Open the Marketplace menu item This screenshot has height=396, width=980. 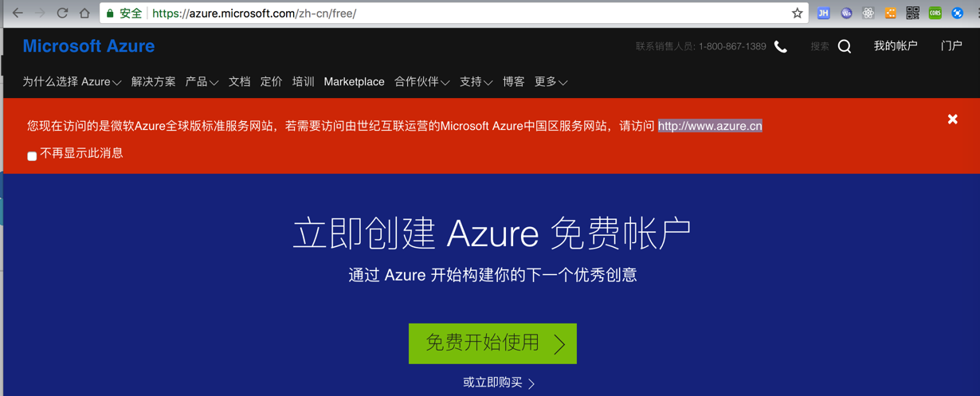coord(354,82)
